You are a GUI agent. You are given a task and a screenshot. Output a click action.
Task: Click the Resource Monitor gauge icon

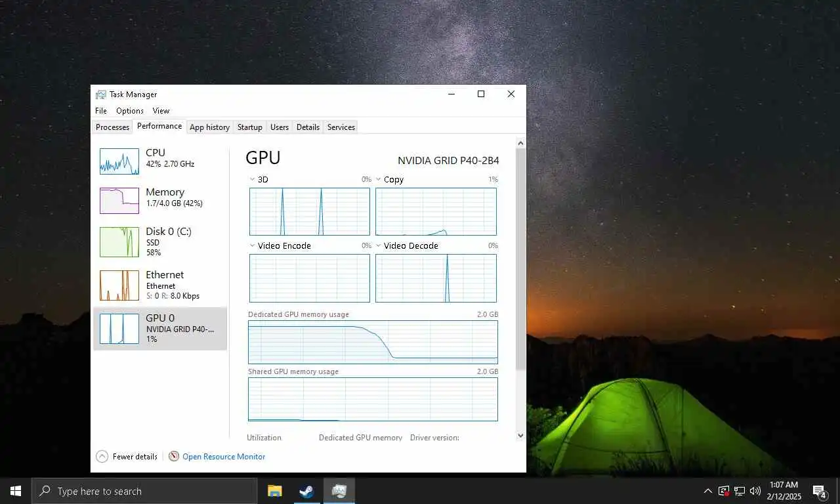[174, 456]
